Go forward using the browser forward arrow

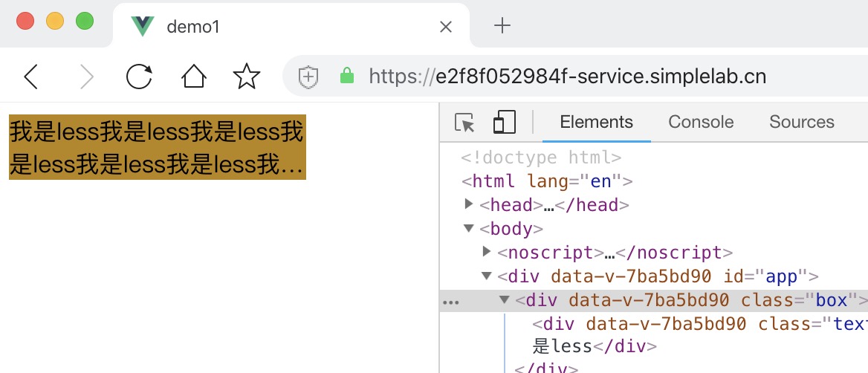tap(86, 77)
